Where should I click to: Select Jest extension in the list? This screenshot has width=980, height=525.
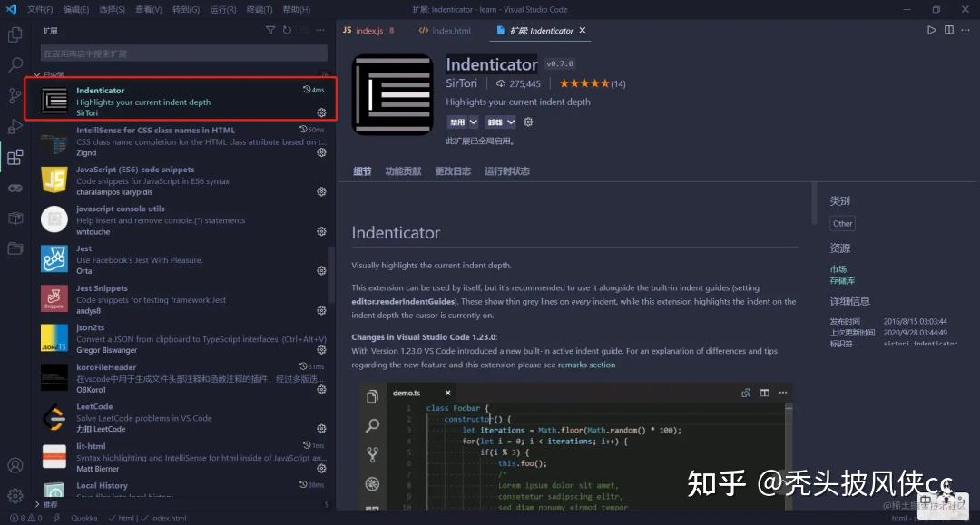click(181, 259)
